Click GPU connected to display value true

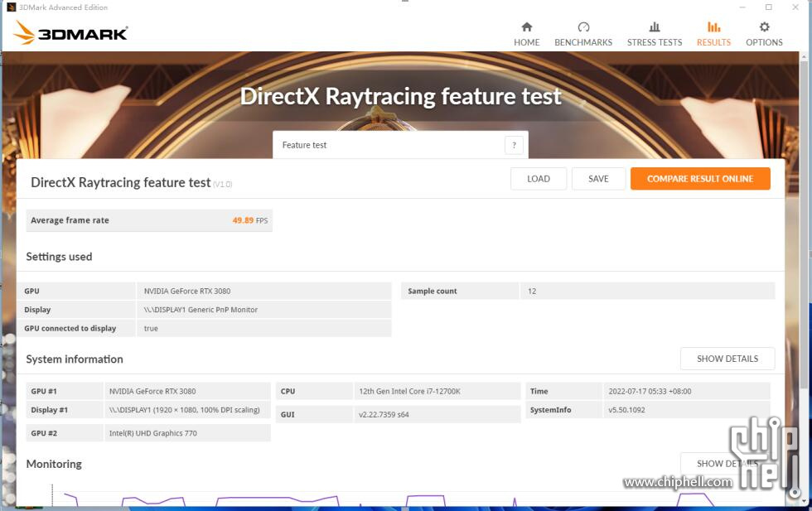(x=151, y=328)
